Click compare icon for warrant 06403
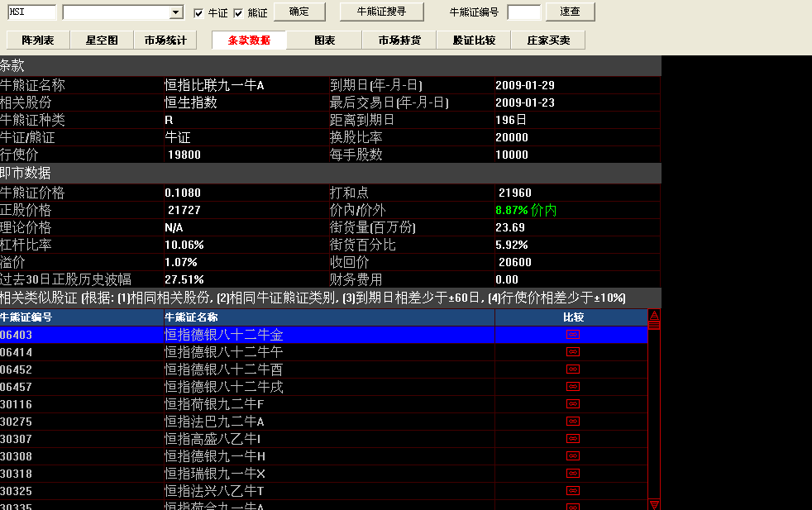 pyautogui.click(x=572, y=335)
